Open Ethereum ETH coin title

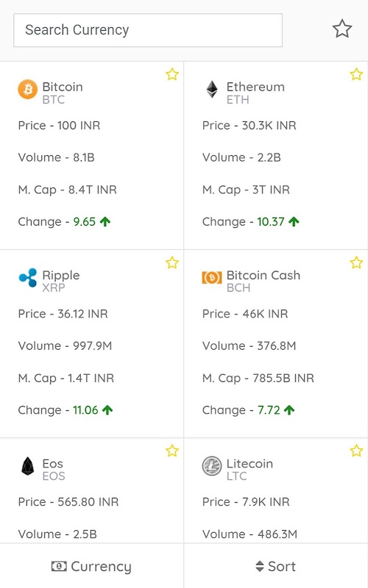[255, 93]
